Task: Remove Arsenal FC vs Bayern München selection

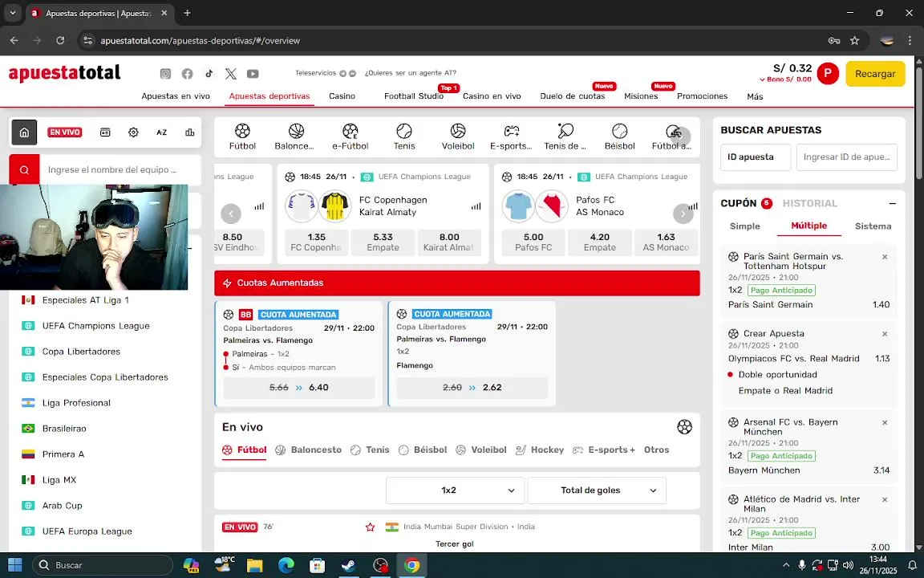Action: (x=885, y=423)
